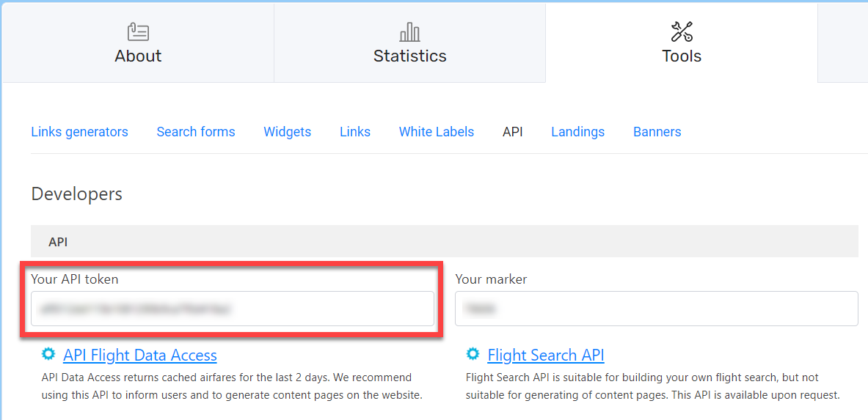Open the API Flight Data Access link

coord(140,355)
